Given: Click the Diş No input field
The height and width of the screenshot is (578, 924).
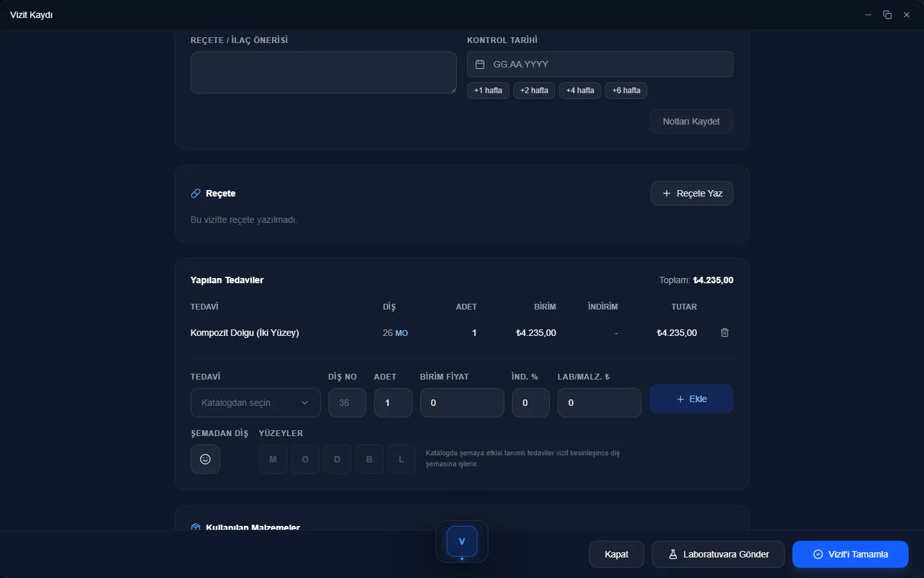Looking at the screenshot, I should 347,403.
